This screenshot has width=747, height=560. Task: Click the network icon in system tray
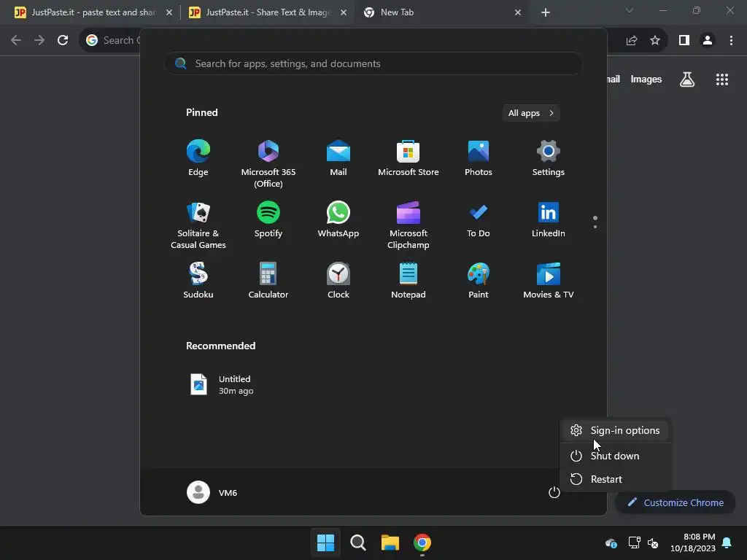pyautogui.click(x=634, y=542)
